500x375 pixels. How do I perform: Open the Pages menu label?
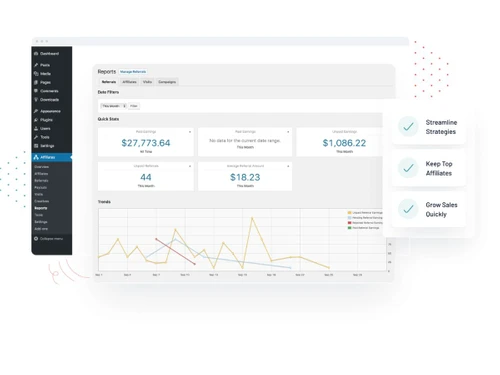[45, 82]
